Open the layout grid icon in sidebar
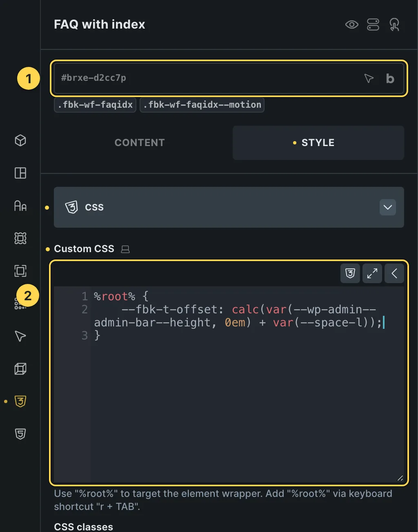Viewport: 418px width, 532px height. [20, 173]
